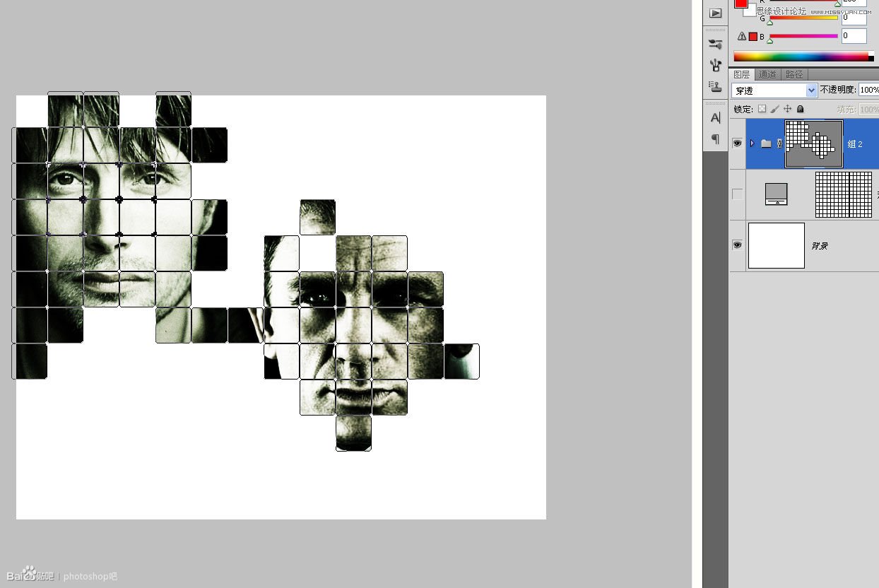Click the B value input field
Screen dimensions: 879x588
[x=854, y=35]
